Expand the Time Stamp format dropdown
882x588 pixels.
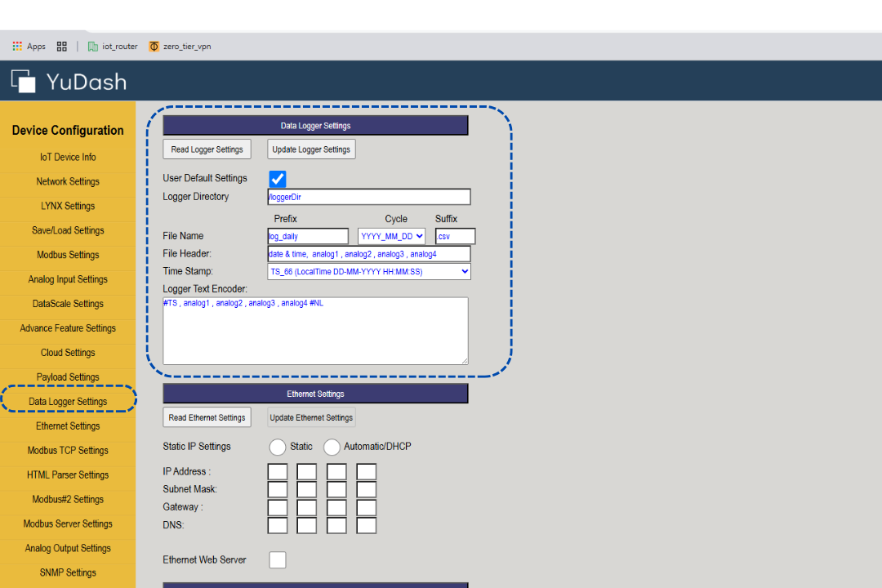pos(369,271)
